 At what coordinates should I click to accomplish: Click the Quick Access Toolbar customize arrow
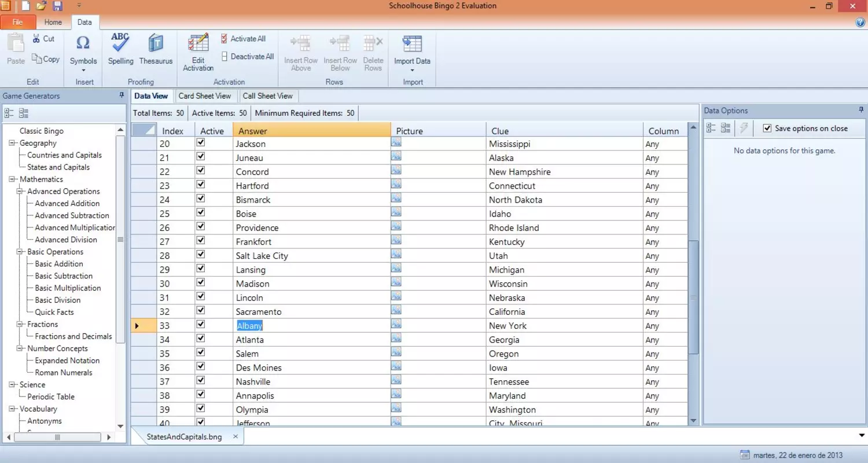(79, 6)
